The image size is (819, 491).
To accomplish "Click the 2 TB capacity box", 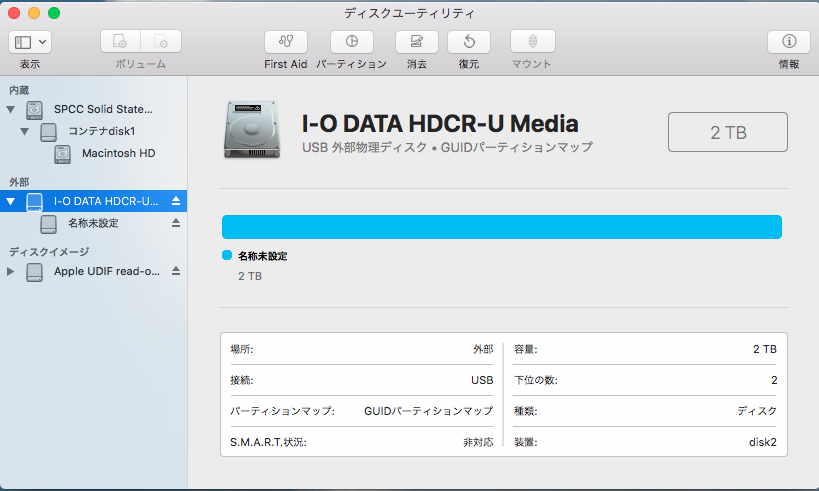I will (728, 132).
